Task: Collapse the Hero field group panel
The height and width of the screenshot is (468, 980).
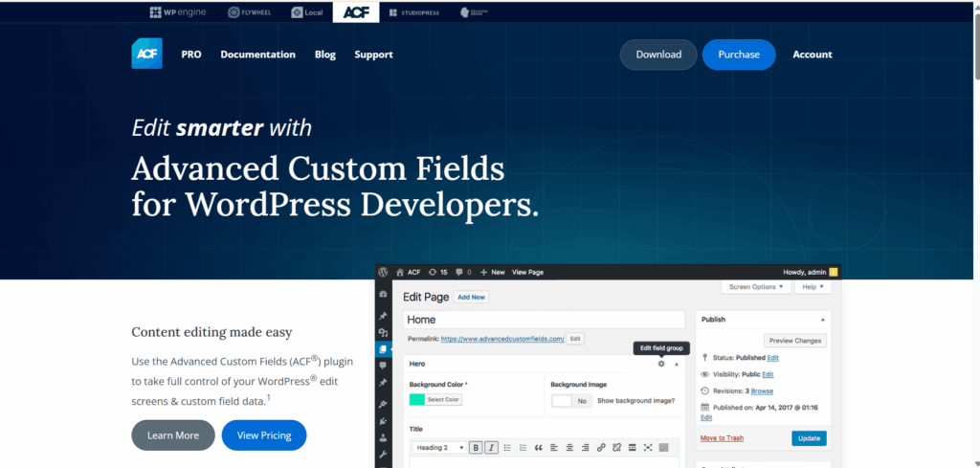Action: [677, 364]
